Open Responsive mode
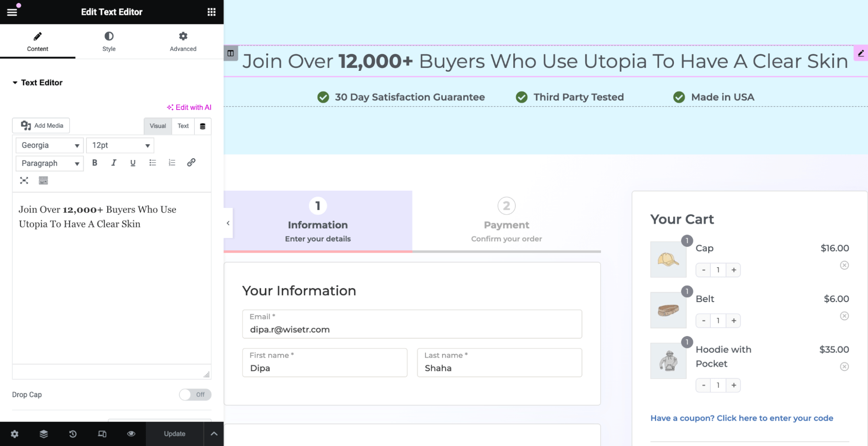Screen dimensions: 868x446 [x=102, y=434]
